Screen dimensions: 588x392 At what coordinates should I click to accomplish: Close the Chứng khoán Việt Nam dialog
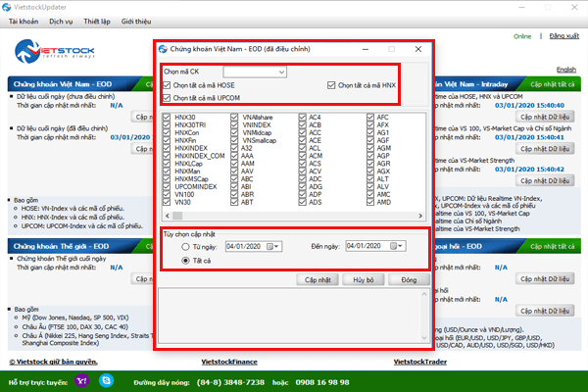[418, 49]
